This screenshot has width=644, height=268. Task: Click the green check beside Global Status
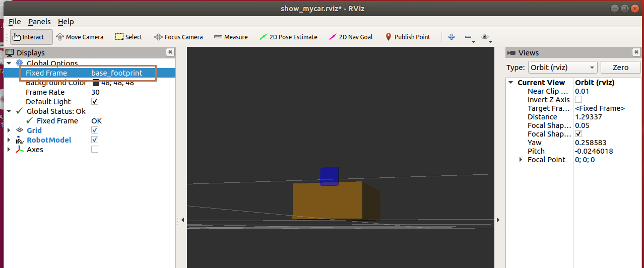[20, 111]
